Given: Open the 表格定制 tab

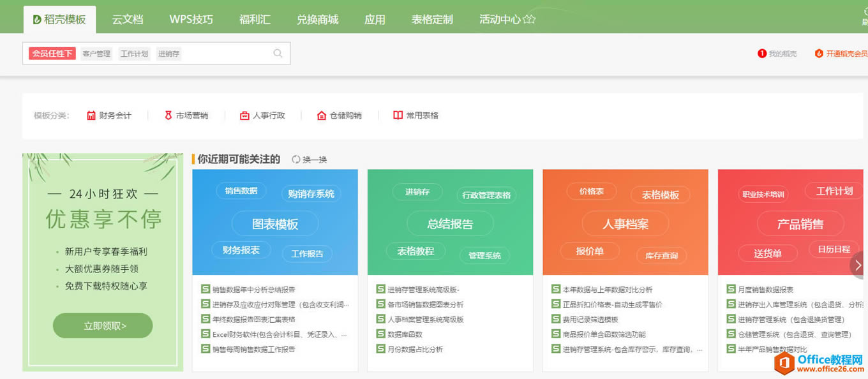Looking at the screenshot, I should [432, 19].
